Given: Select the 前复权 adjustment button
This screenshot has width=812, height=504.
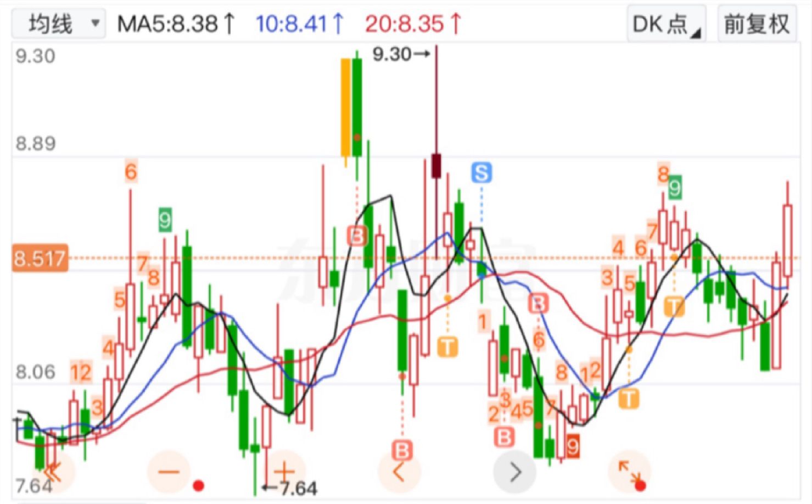Looking at the screenshot, I should coord(757,24).
